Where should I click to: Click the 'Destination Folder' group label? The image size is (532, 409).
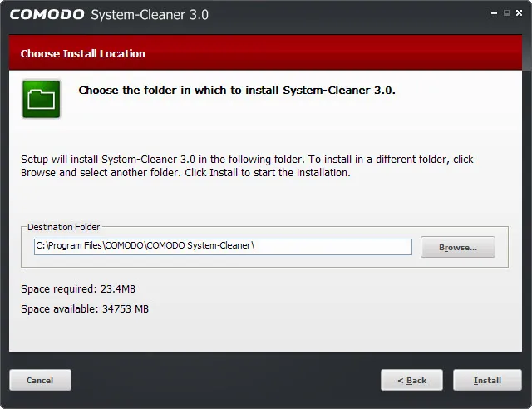pos(63,227)
